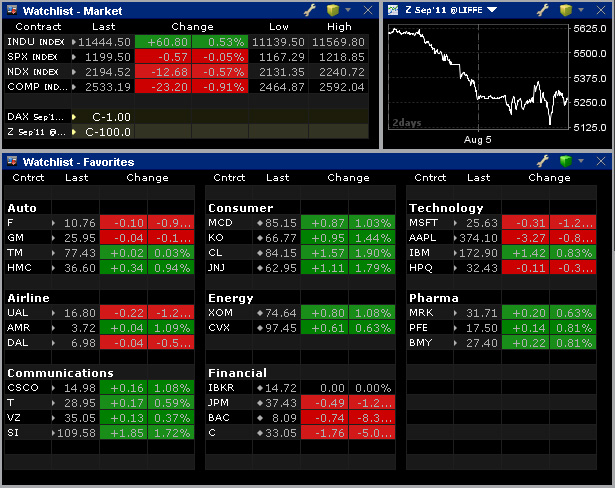Click yellow cube icon in Watchlist - Market
The height and width of the screenshot is (488, 615).
point(333,10)
